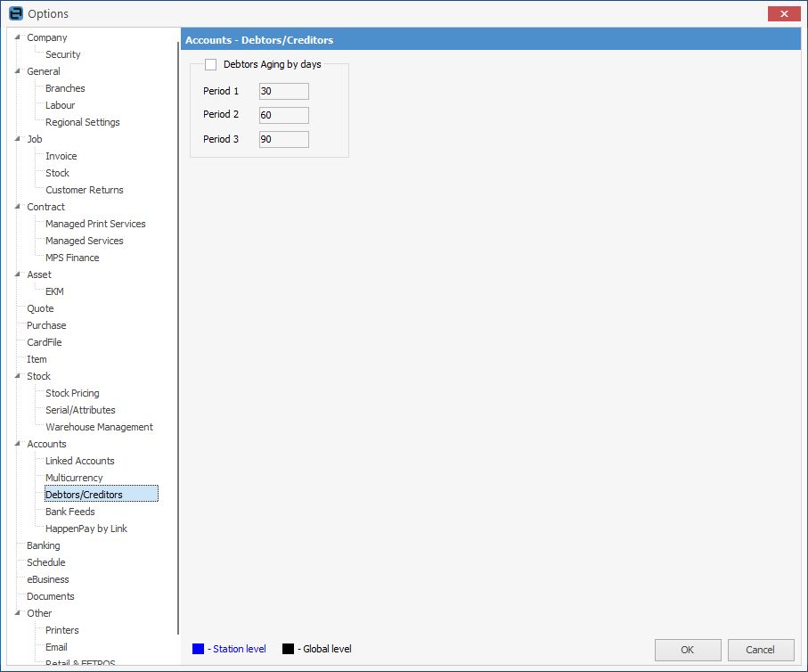Open the Quote options page
Screen dimensions: 808x672
(x=40, y=308)
